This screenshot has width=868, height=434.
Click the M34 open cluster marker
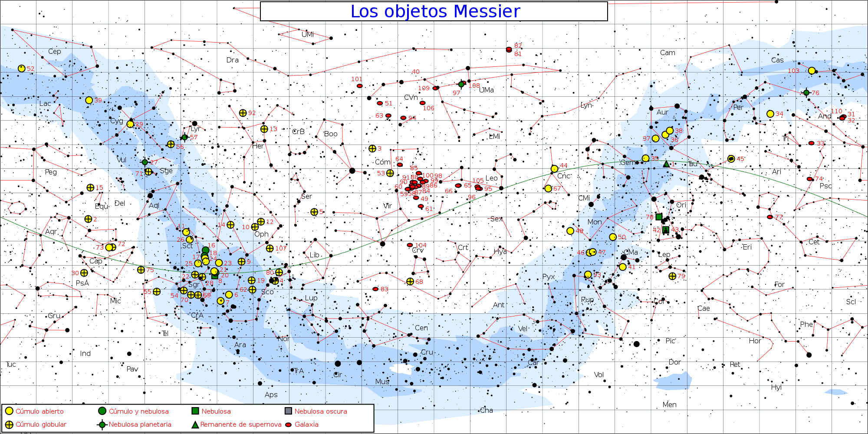pos(770,114)
